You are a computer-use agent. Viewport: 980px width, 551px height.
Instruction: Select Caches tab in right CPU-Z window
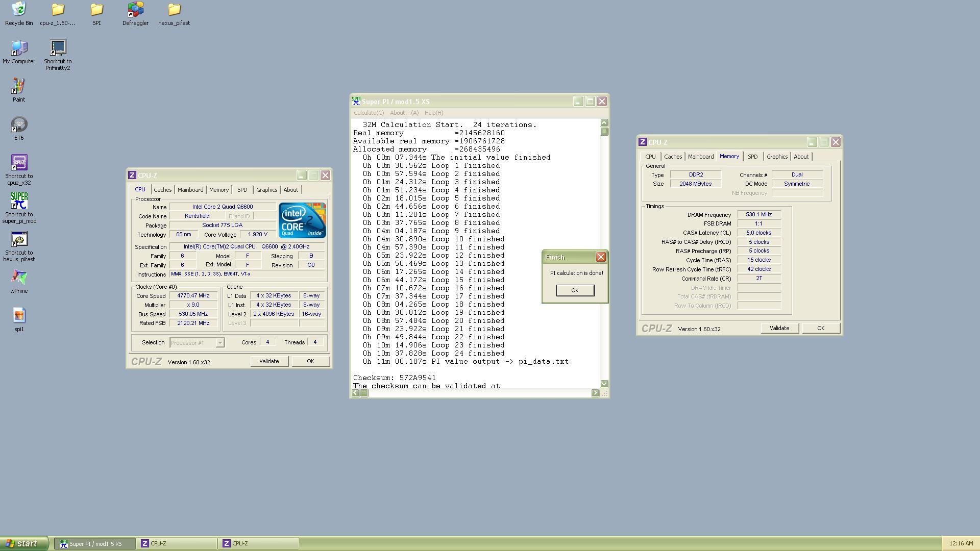click(673, 157)
